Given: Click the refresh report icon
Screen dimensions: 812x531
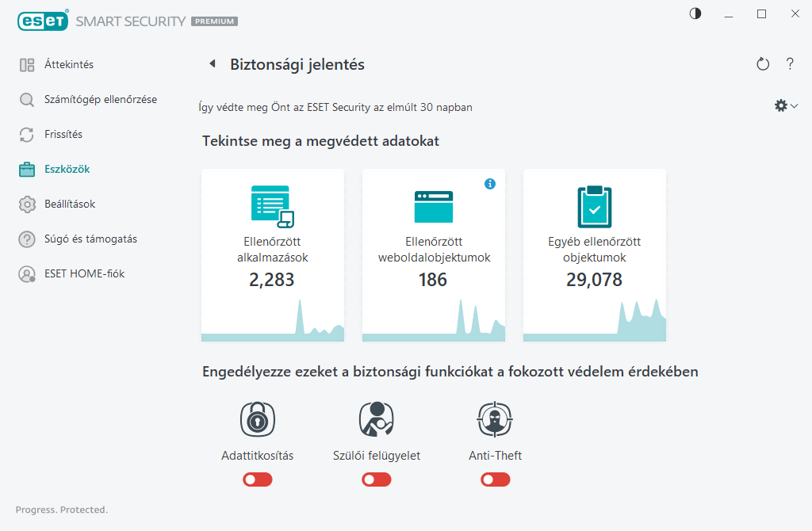Looking at the screenshot, I should pos(763,64).
